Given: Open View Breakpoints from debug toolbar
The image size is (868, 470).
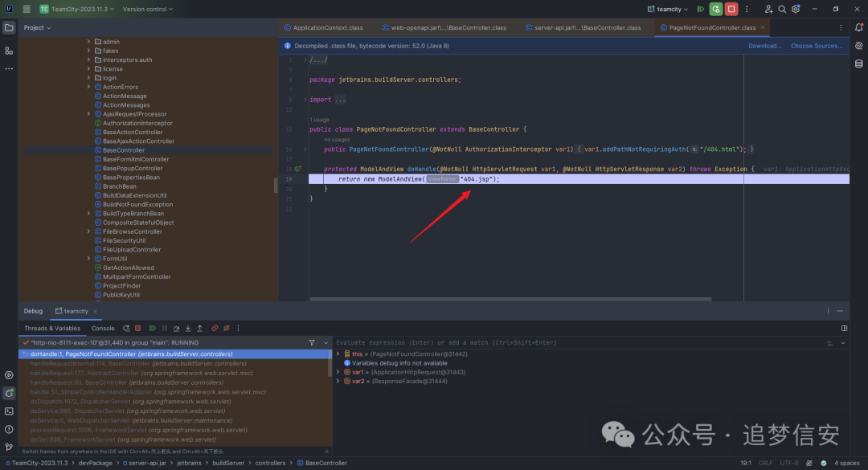Looking at the screenshot, I should 215,328.
